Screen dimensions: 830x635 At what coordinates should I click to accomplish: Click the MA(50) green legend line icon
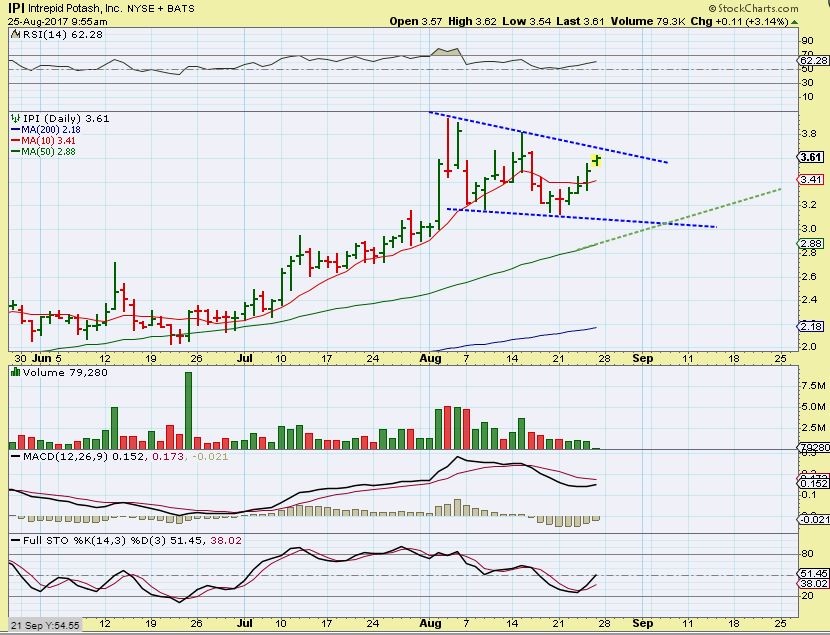click(x=13, y=152)
